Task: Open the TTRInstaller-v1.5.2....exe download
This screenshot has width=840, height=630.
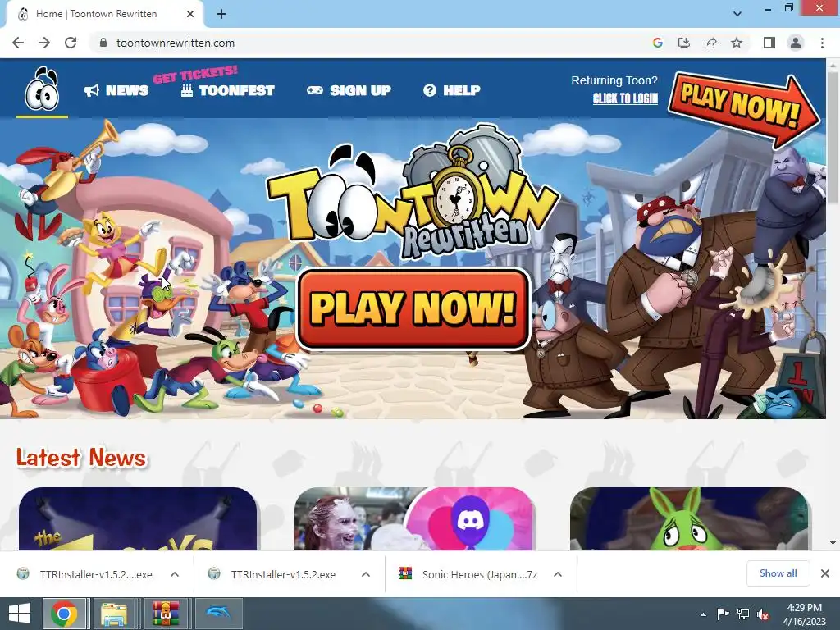Action: pos(85,574)
